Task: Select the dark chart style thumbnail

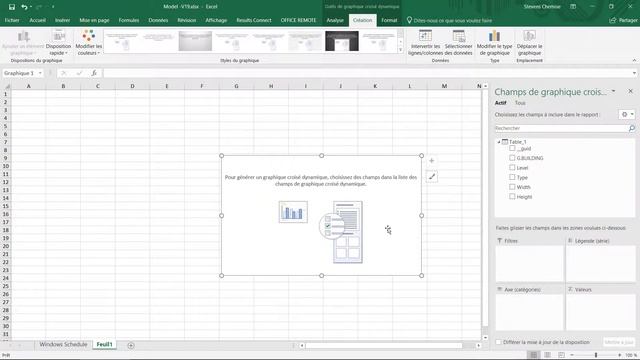Action: [342, 41]
